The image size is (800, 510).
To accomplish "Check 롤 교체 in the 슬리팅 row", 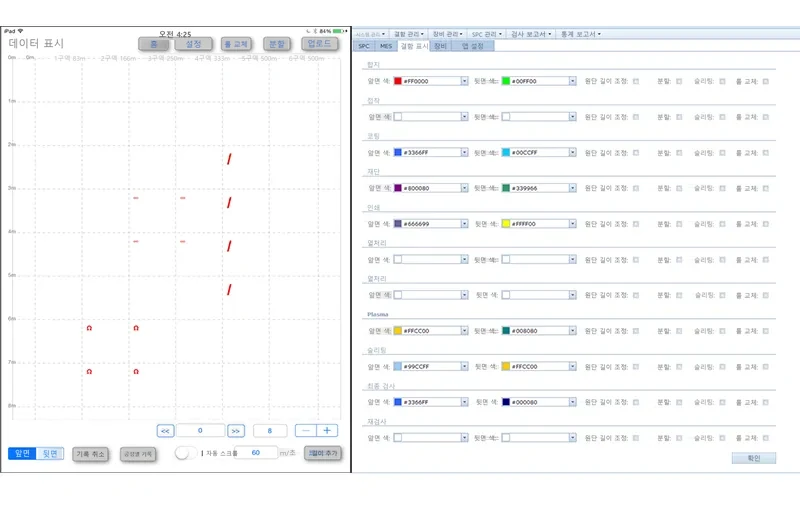I will 766,367.
